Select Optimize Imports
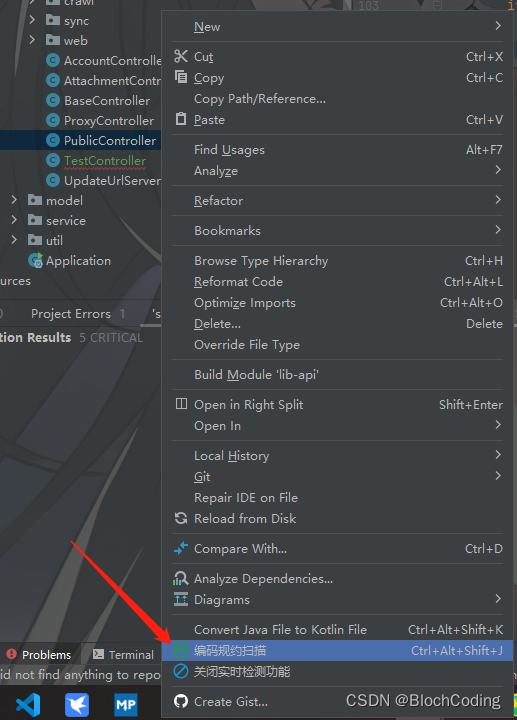The image size is (517, 720). 337,303
